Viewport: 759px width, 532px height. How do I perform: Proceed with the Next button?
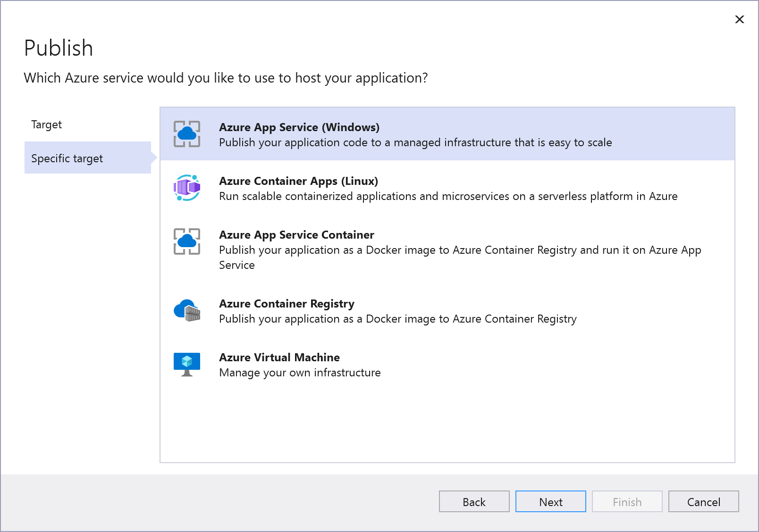550,501
